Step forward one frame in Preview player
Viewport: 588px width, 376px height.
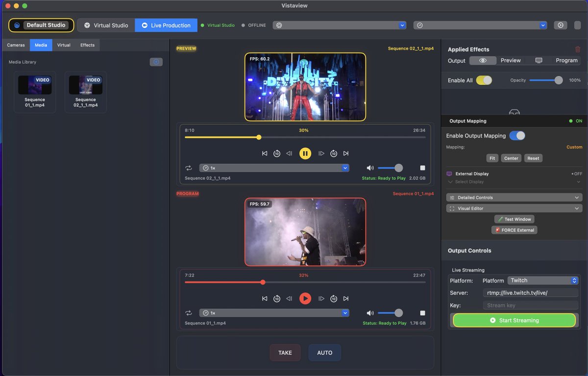(321, 153)
